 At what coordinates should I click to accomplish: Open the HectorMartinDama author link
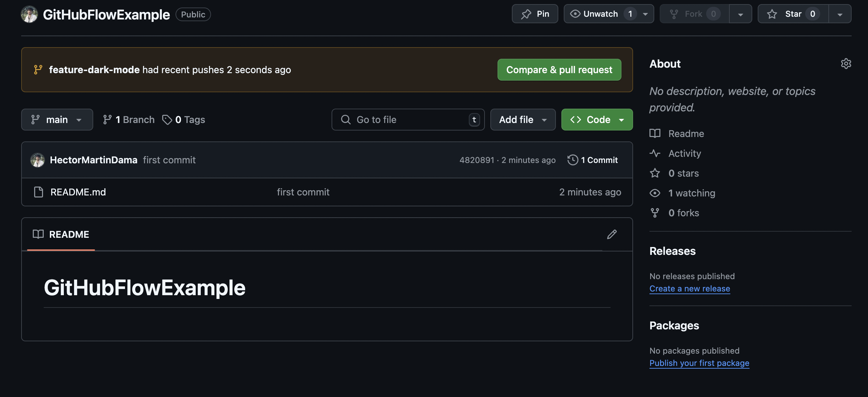coord(94,160)
